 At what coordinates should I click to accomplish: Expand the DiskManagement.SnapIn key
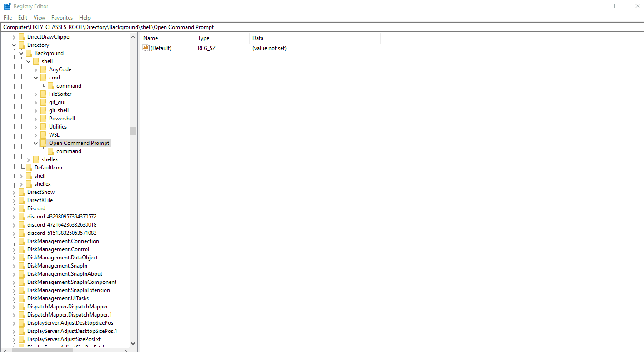pos(14,265)
